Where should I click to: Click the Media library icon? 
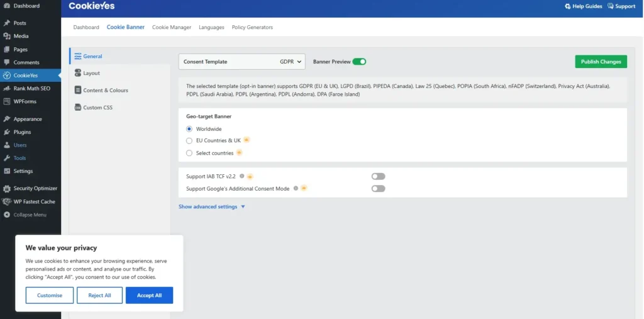click(x=6, y=36)
